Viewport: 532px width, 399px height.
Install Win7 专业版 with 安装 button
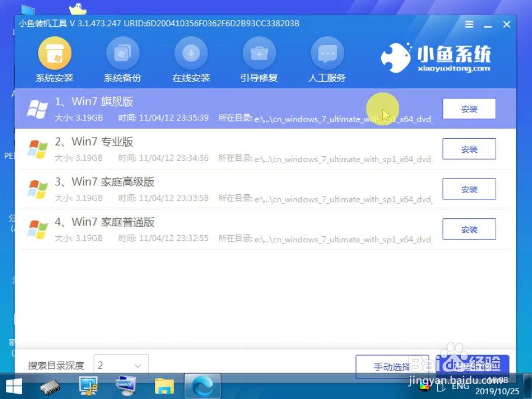coord(469,149)
